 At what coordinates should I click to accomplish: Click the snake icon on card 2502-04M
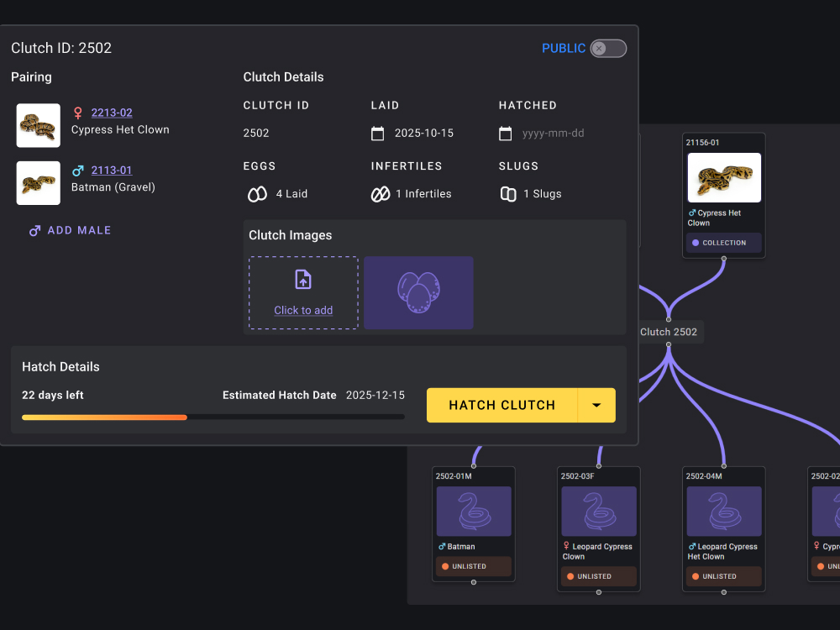pyautogui.click(x=724, y=511)
